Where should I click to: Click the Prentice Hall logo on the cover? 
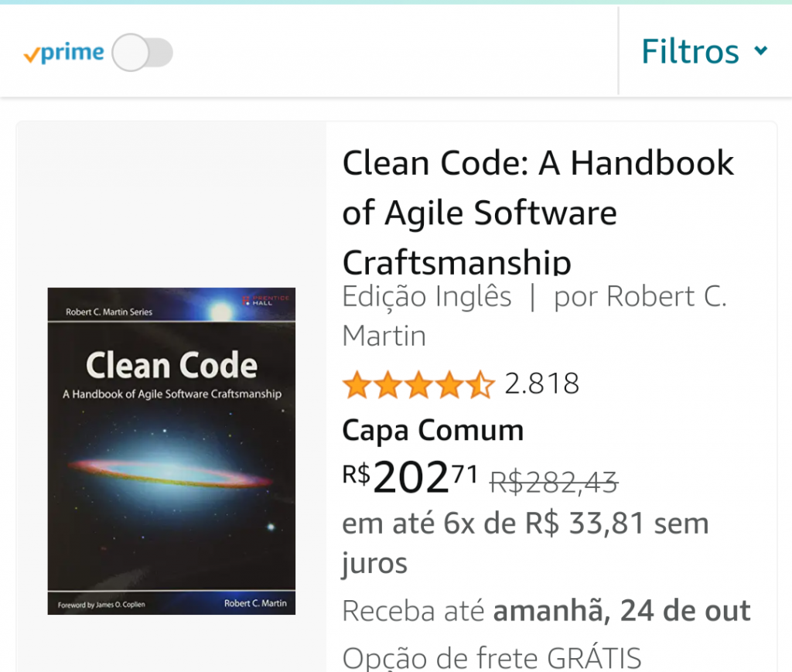pos(266,300)
